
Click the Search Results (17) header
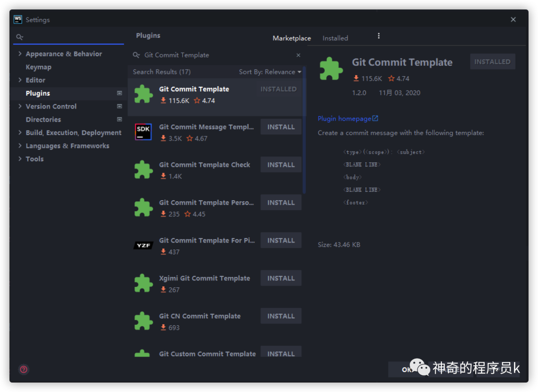tap(161, 72)
